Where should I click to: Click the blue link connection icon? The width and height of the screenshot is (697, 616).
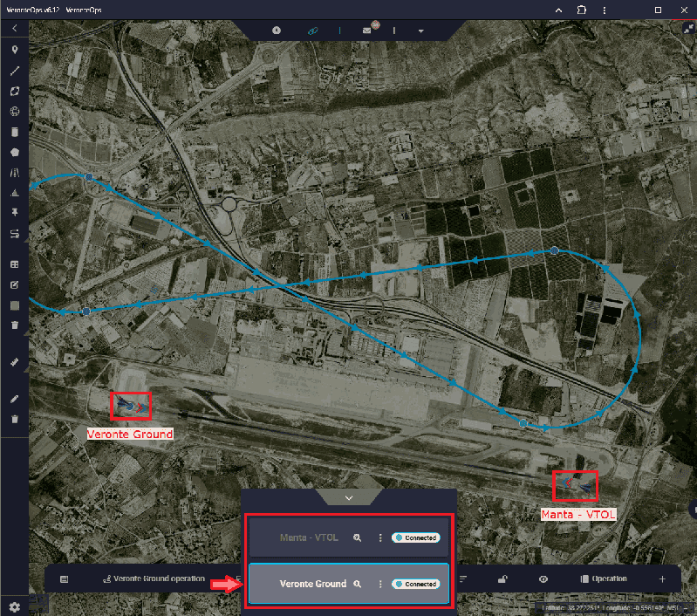pos(313,31)
